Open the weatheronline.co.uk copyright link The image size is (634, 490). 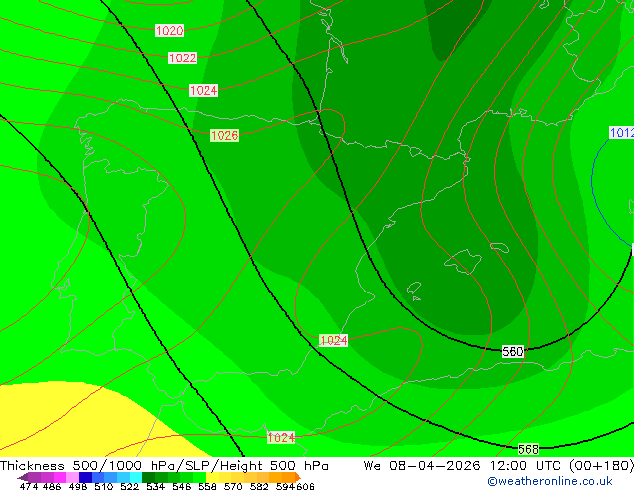(x=550, y=481)
